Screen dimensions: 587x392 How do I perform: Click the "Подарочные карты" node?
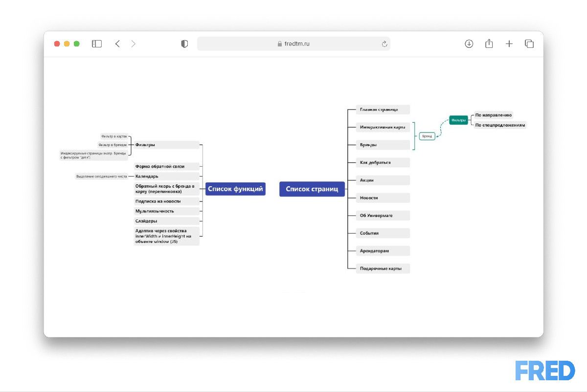click(x=384, y=268)
